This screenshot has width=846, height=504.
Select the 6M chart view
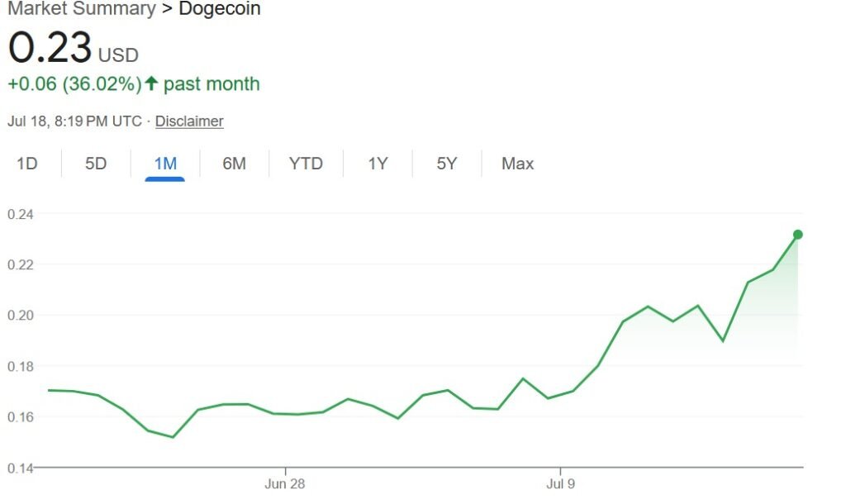[x=234, y=164]
